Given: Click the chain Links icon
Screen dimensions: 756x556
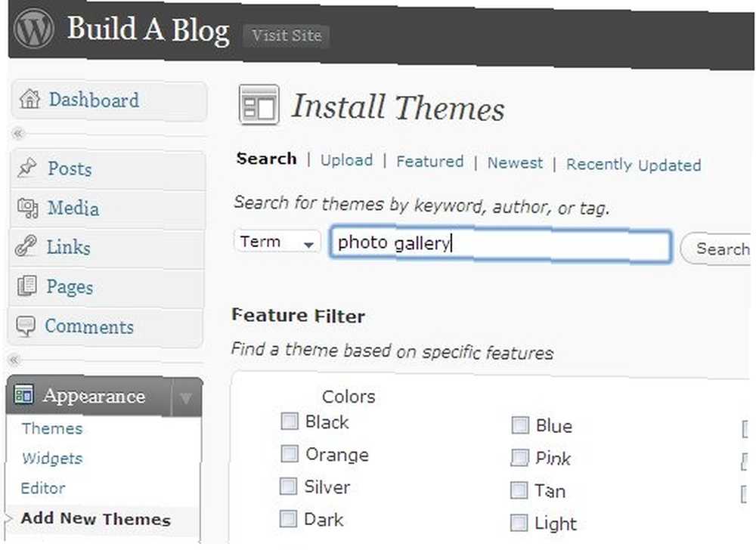Looking at the screenshot, I should tap(26, 246).
